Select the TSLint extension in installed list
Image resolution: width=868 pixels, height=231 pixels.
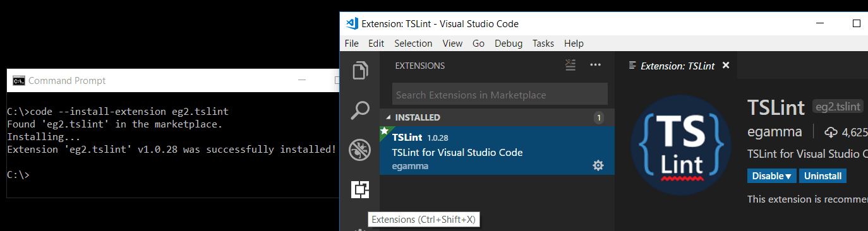[497, 150]
